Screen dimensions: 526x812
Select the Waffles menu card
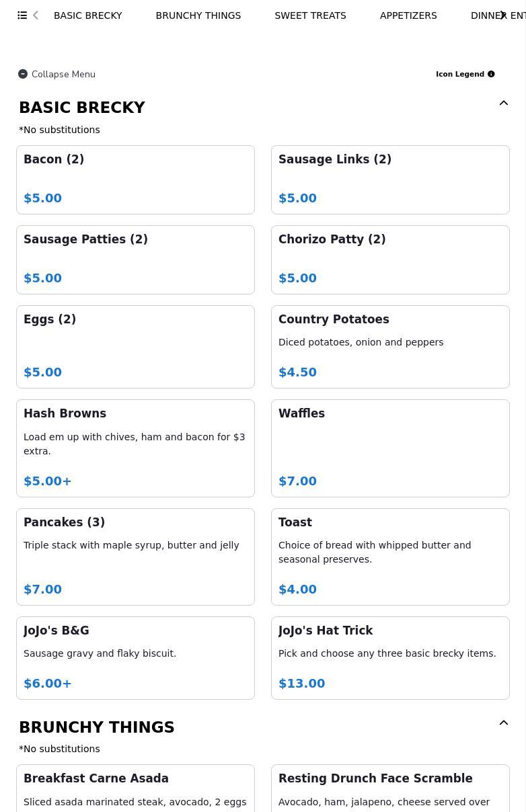tap(390, 448)
